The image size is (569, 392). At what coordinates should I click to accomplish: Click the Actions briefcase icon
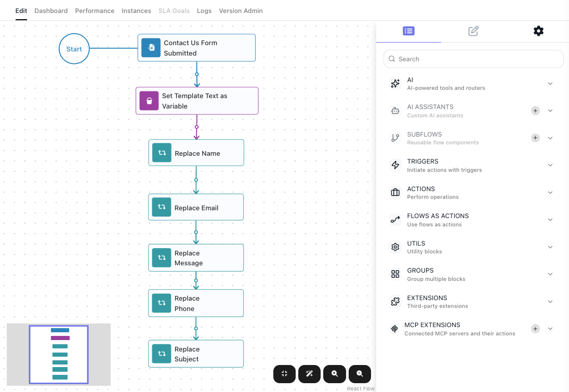coord(395,193)
